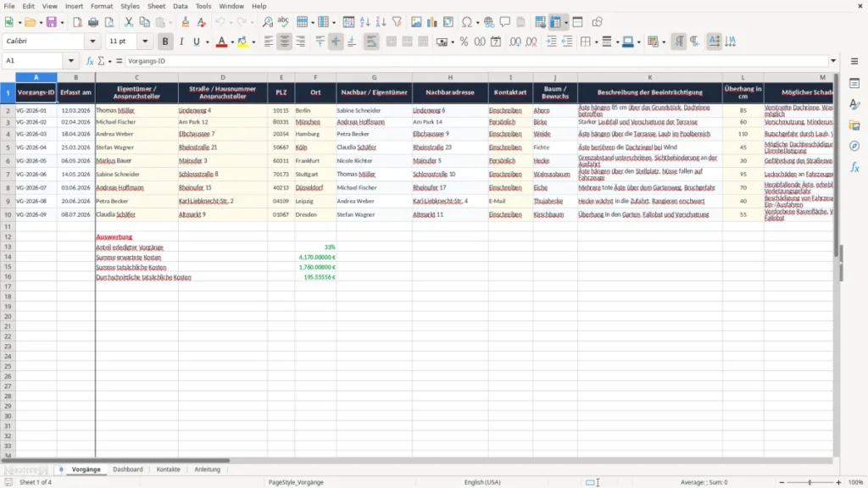Open the Data menu
Viewport: 868px width, 488px height.
pos(180,6)
